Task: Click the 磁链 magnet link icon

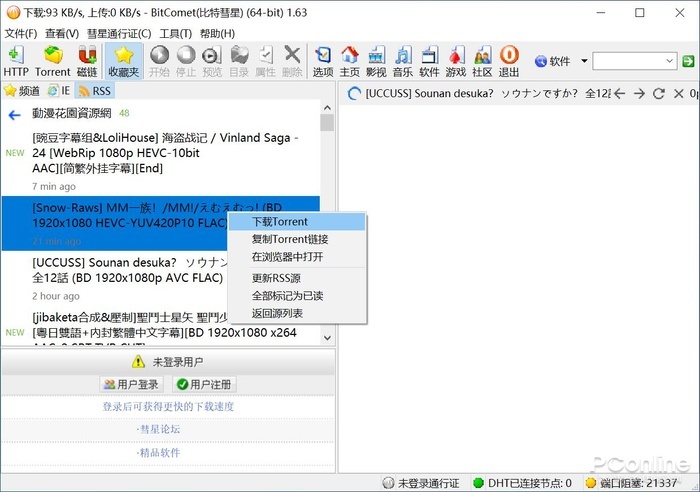Action: click(x=87, y=61)
